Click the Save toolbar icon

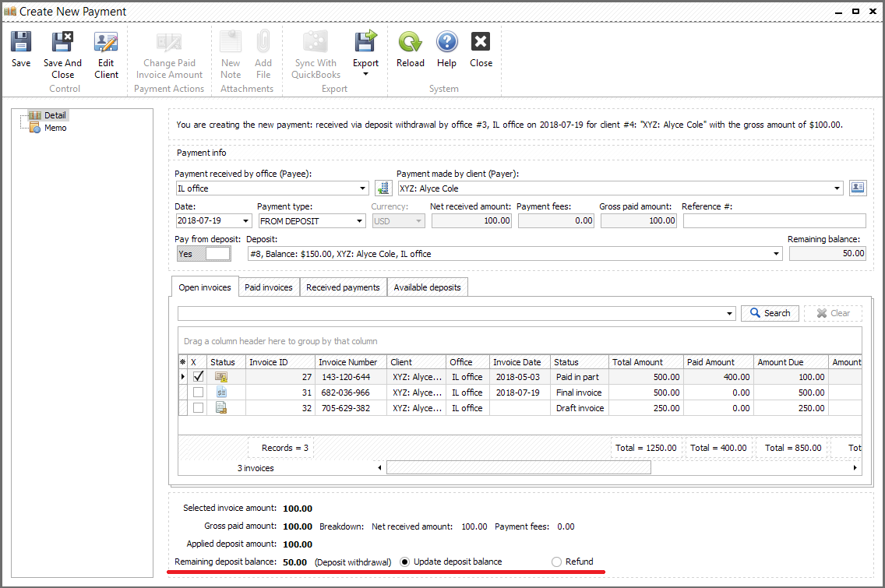21,42
